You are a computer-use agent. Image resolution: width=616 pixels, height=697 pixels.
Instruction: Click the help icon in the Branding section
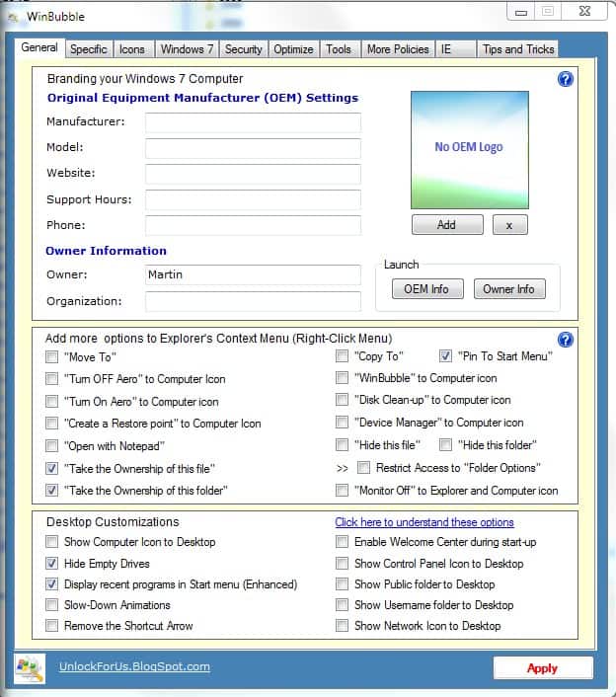tap(565, 79)
